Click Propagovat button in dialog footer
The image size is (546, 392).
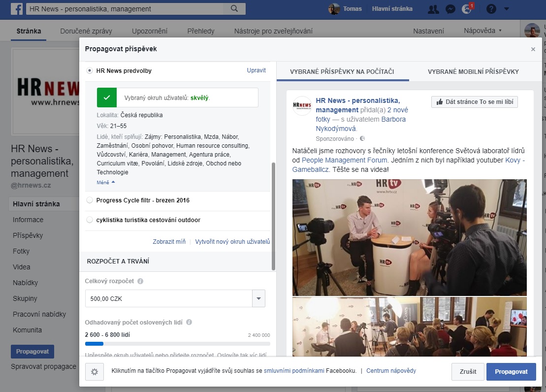coord(511,372)
